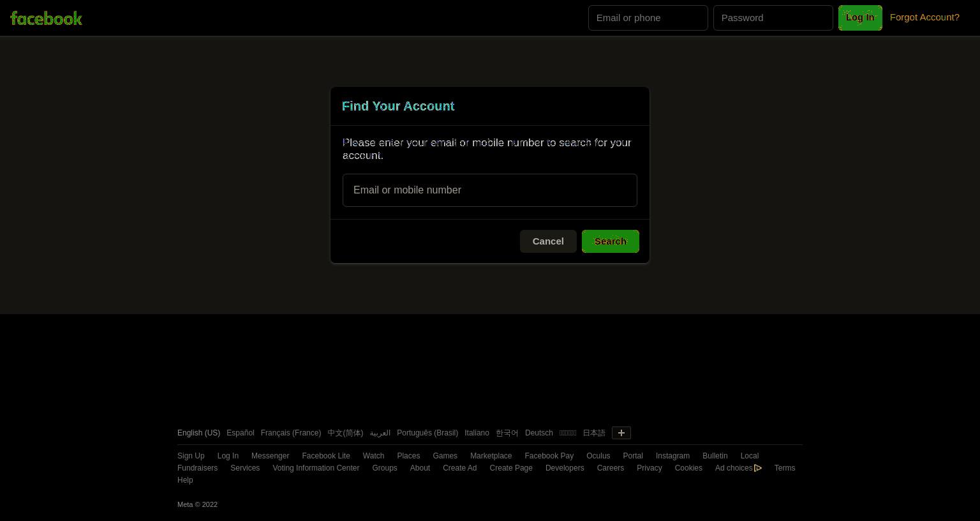Click the Ad choices triangle icon
The image size is (980, 521).
(x=758, y=468)
